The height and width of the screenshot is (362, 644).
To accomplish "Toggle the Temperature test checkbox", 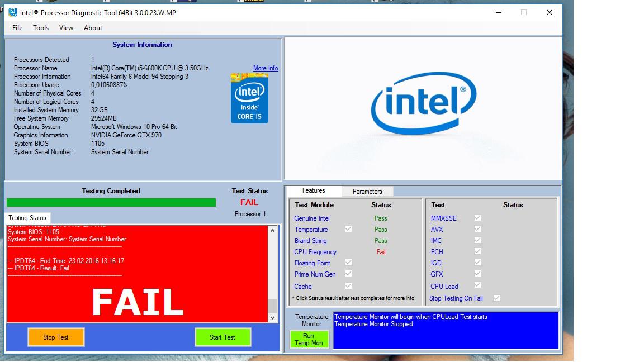I will click(x=348, y=229).
